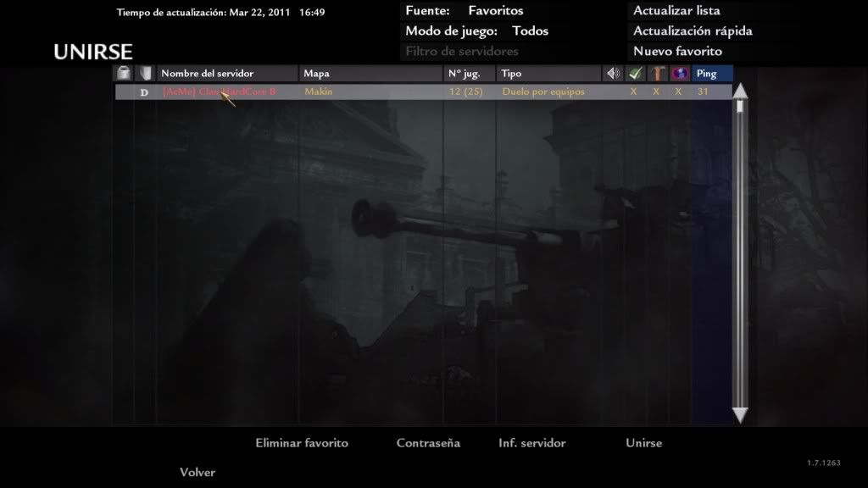868x488 pixels.
Task: Click Actualizar lista to refresh servers
Action: coord(676,10)
